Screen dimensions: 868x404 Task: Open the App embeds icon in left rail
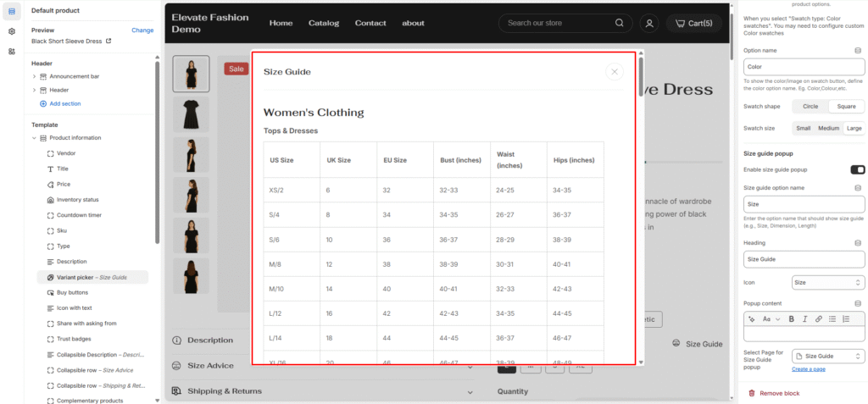pyautogui.click(x=12, y=52)
